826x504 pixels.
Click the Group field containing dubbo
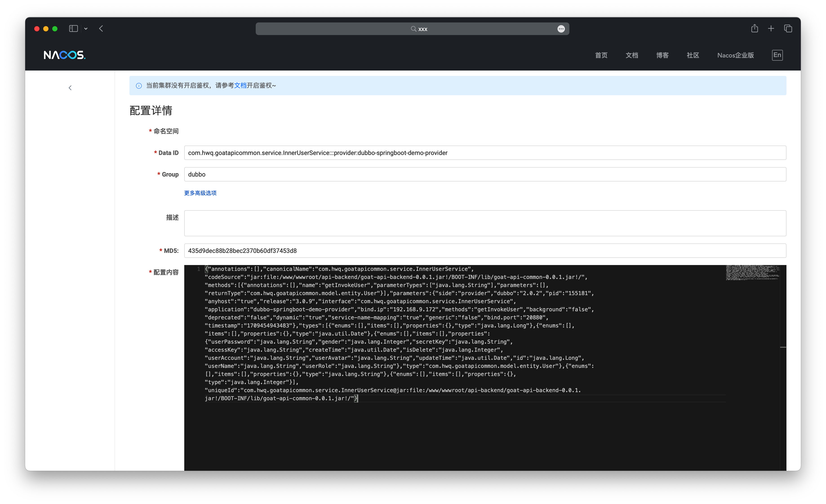click(485, 174)
